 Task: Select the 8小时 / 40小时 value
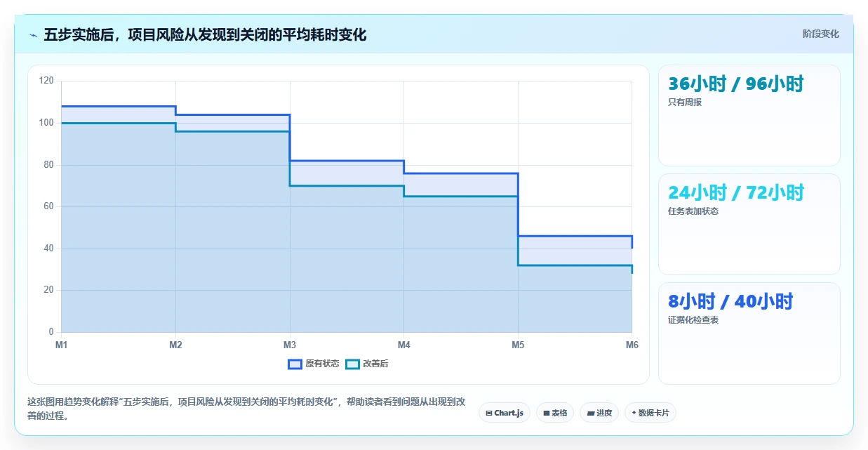click(x=730, y=301)
